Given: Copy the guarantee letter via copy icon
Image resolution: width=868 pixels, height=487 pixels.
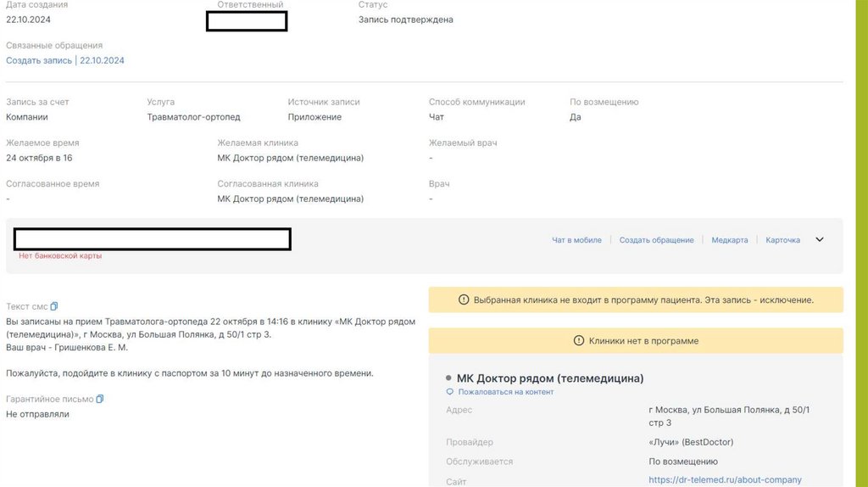Looking at the screenshot, I should coord(100,399).
